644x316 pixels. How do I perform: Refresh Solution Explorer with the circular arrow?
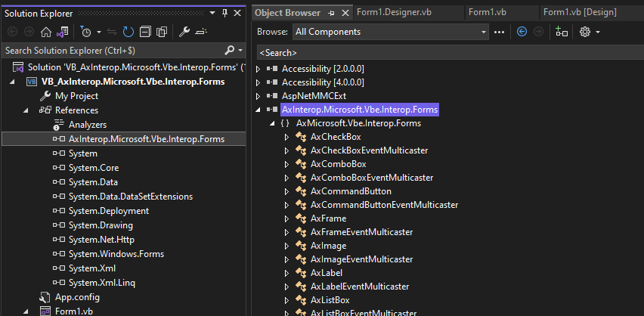click(128, 32)
